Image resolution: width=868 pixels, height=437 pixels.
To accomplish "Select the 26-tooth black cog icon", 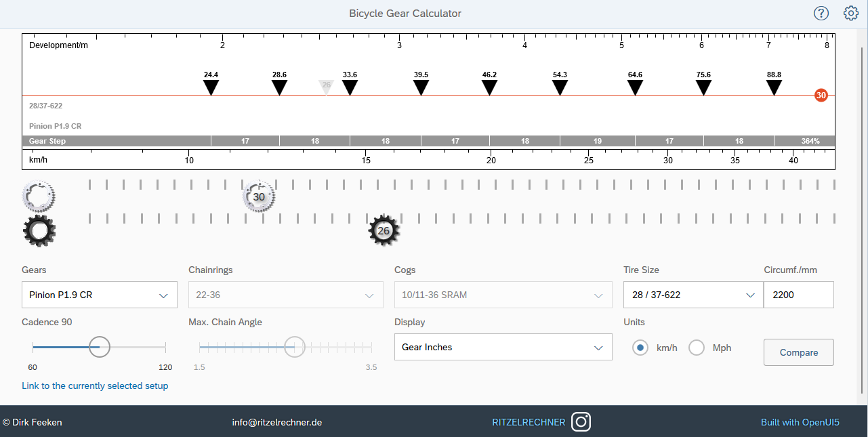I will [384, 230].
